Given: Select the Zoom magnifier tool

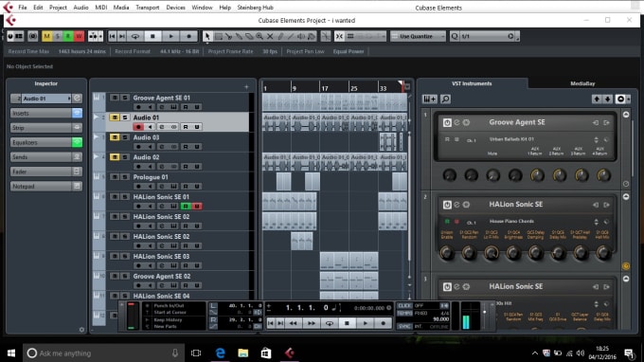Looking at the screenshot, I should tap(259, 36).
